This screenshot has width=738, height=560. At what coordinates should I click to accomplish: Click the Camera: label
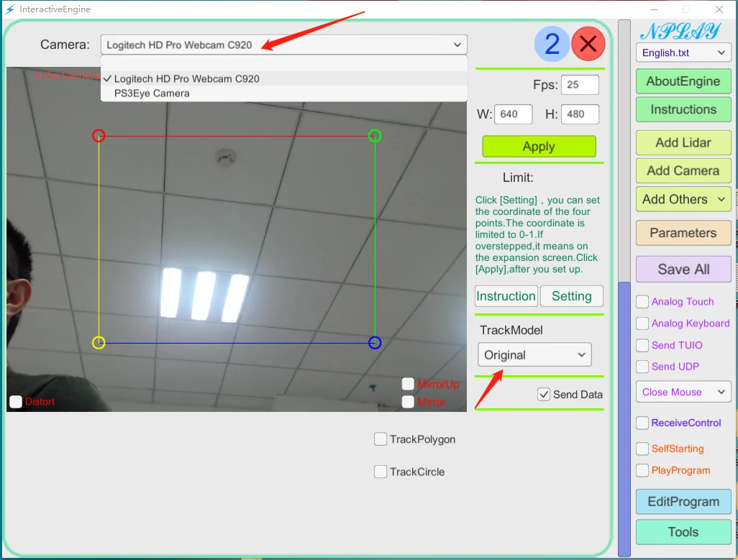tap(65, 45)
